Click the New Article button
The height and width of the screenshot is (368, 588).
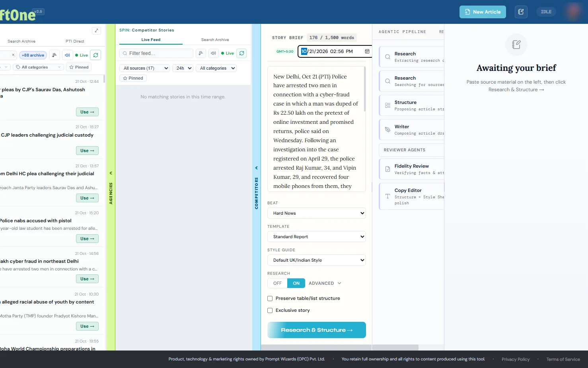(483, 12)
